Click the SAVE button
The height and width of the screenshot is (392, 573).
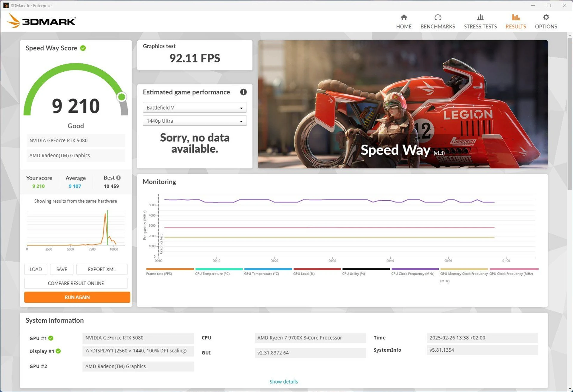click(62, 269)
